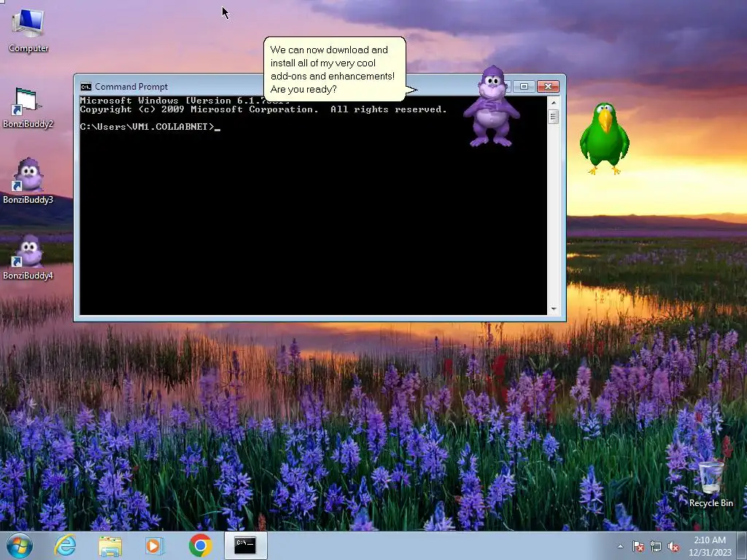
Task: Launch Google Chrome from the taskbar
Action: point(200,545)
